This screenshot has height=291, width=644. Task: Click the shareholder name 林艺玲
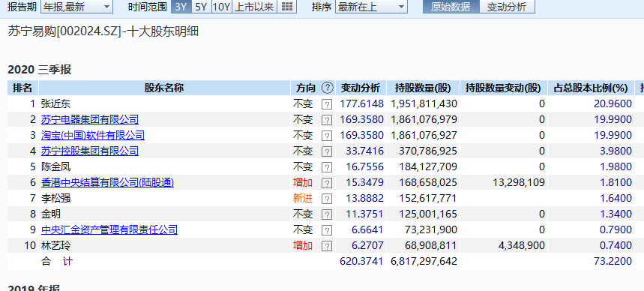(x=56, y=246)
